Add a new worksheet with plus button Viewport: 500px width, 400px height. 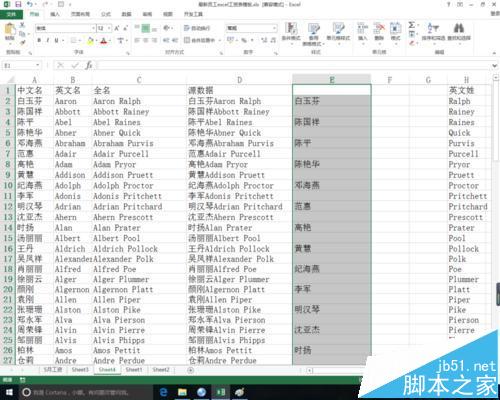190,370
